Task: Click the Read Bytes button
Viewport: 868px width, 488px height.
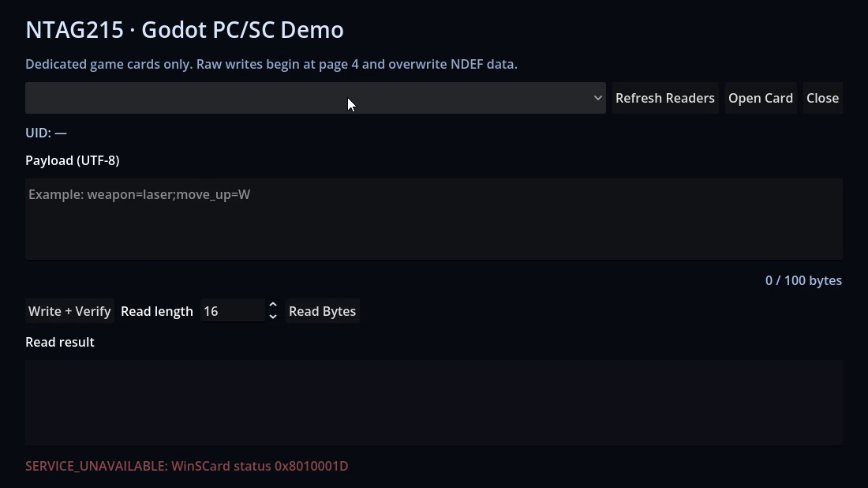Action: [322, 311]
